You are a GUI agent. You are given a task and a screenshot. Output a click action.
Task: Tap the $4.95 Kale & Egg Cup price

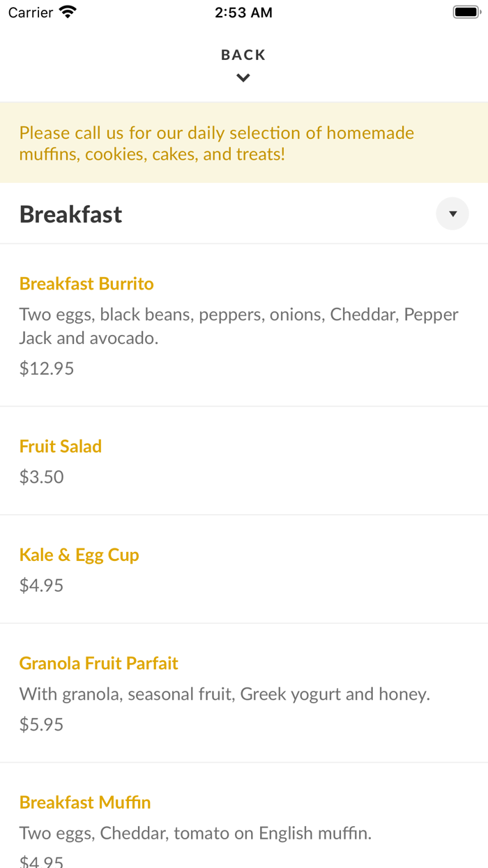click(x=42, y=585)
